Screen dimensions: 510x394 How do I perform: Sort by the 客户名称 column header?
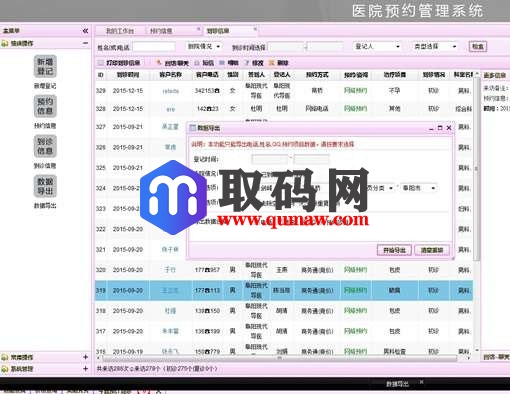[x=170, y=75]
